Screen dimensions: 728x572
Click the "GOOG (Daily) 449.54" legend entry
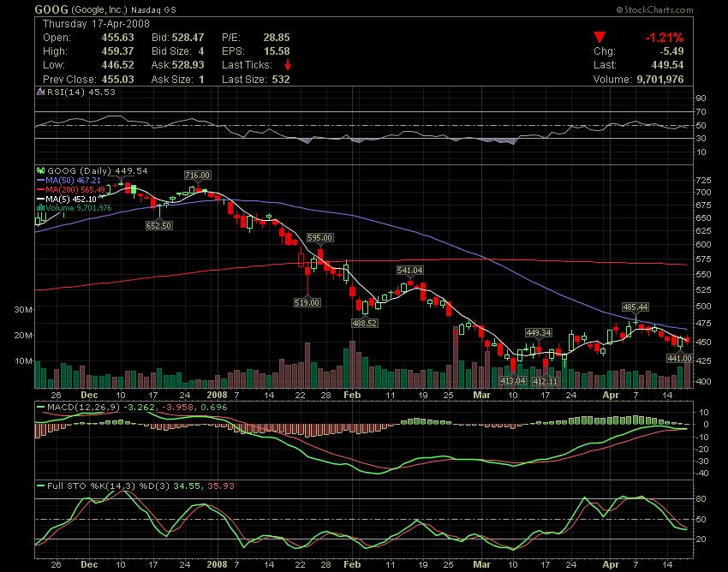pyautogui.click(x=98, y=171)
